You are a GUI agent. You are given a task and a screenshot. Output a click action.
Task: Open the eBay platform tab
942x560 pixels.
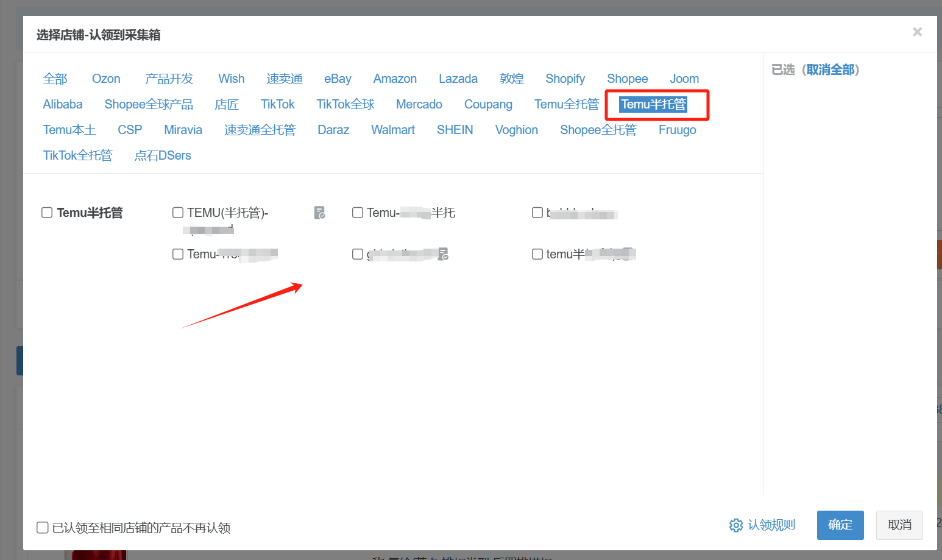338,79
